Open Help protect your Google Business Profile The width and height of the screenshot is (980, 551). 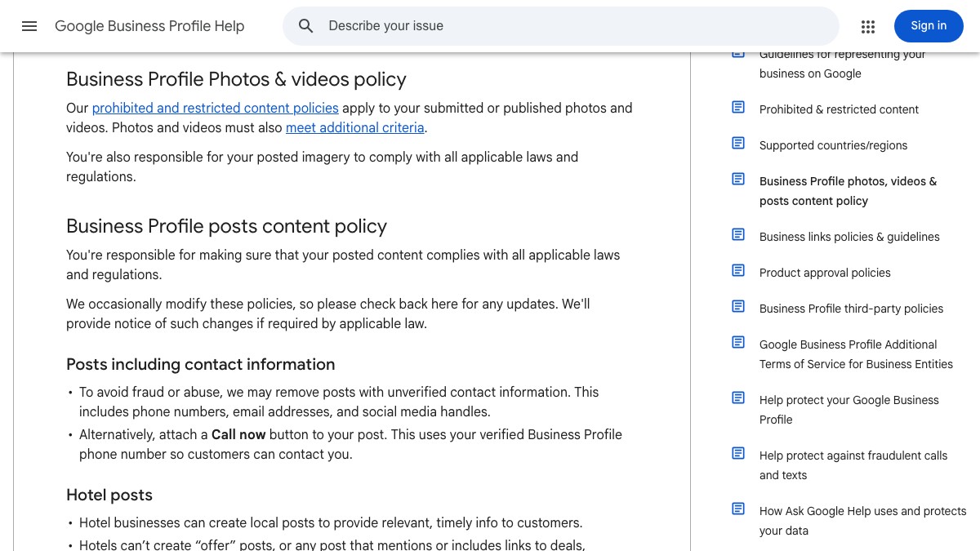point(849,410)
